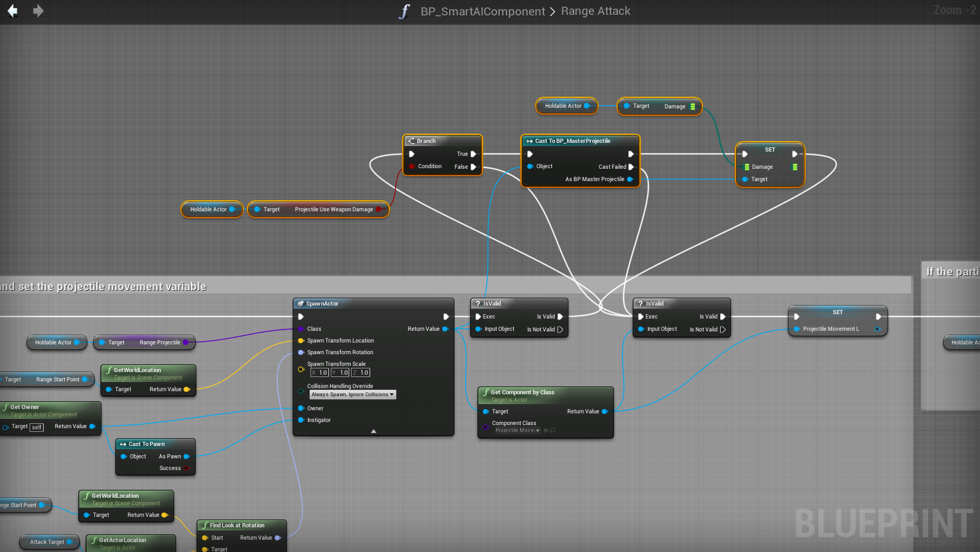
Task: Select the Get Component by Class node title
Action: [x=522, y=392]
